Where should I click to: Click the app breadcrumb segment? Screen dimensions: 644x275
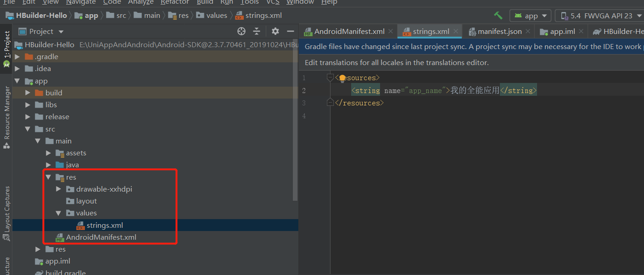click(x=87, y=16)
